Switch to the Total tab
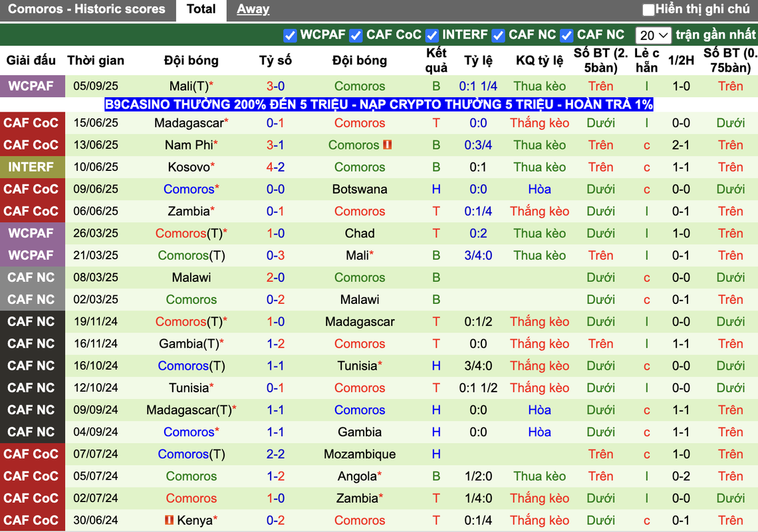Image resolution: width=758 pixels, height=532 pixels. (201, 9)
